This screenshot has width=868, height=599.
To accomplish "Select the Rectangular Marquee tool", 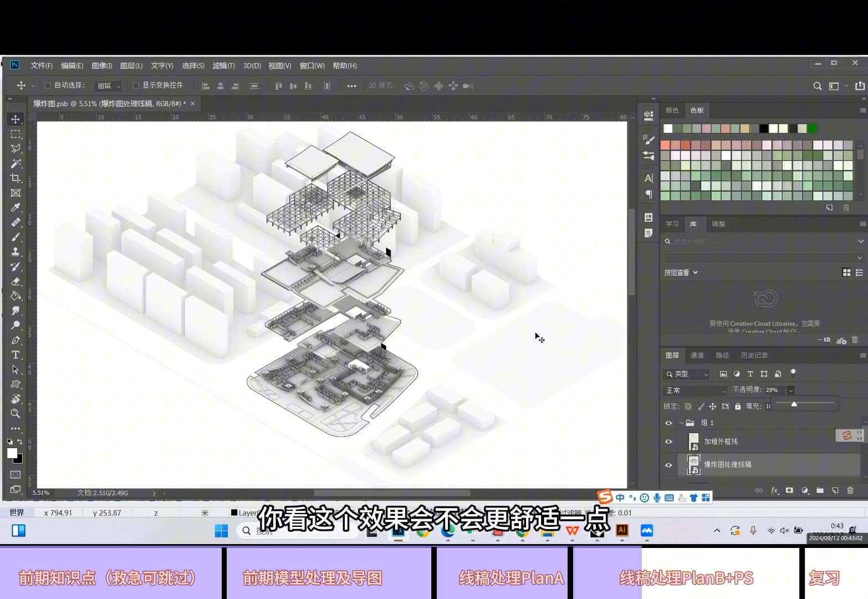I will point(16,134).
